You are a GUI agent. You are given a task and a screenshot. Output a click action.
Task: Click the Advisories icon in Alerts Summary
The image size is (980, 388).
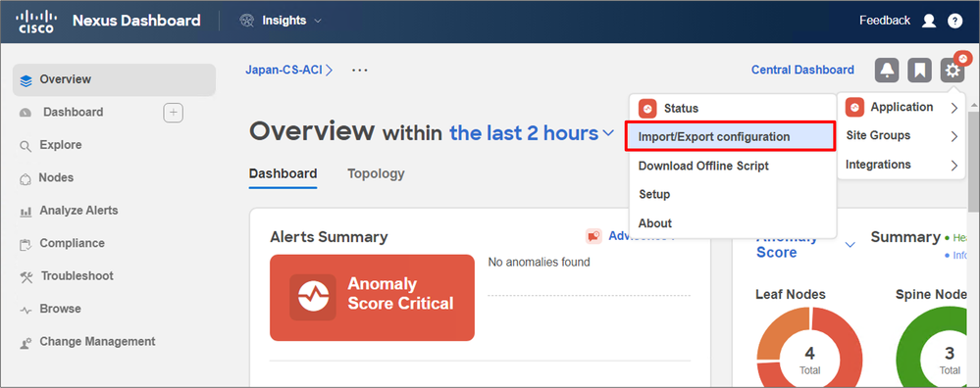(593, 236)
